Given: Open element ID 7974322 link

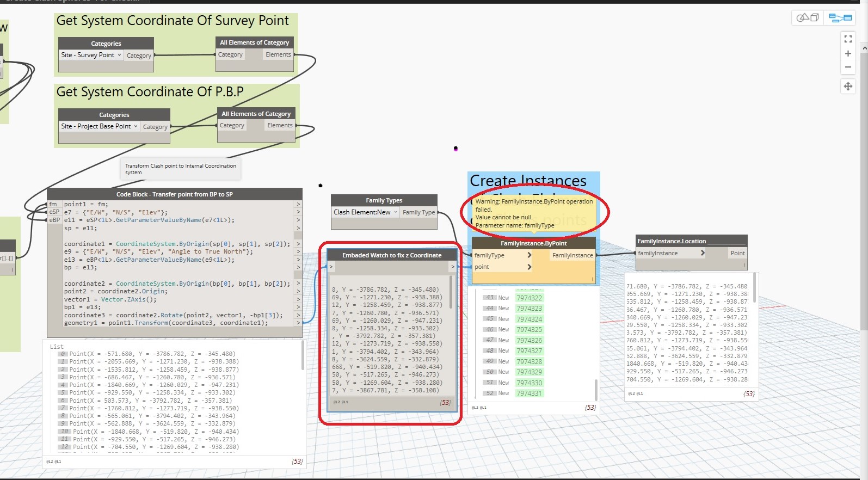Looking at the screenshot, I should click(529, 298).
